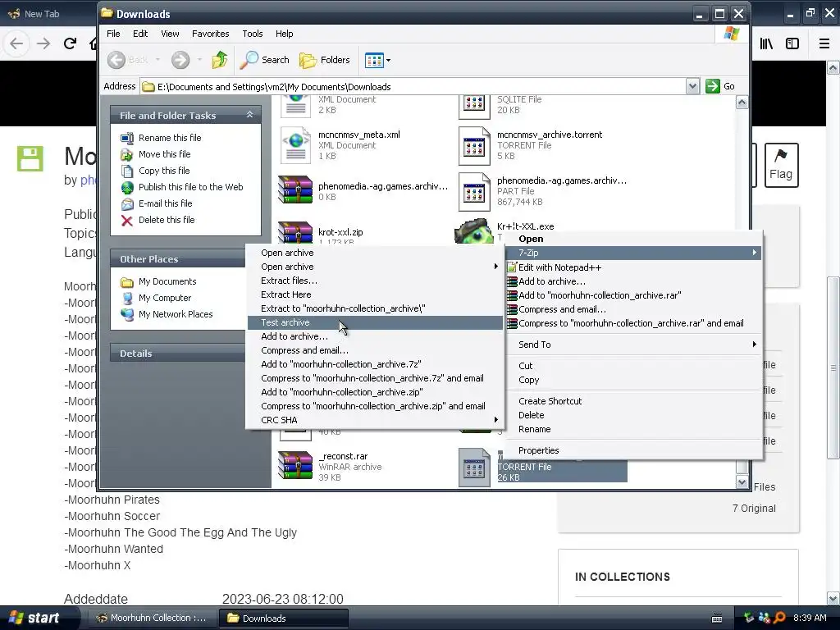Open the Favorites menu

pyautogui.click(x=211, y=34)
